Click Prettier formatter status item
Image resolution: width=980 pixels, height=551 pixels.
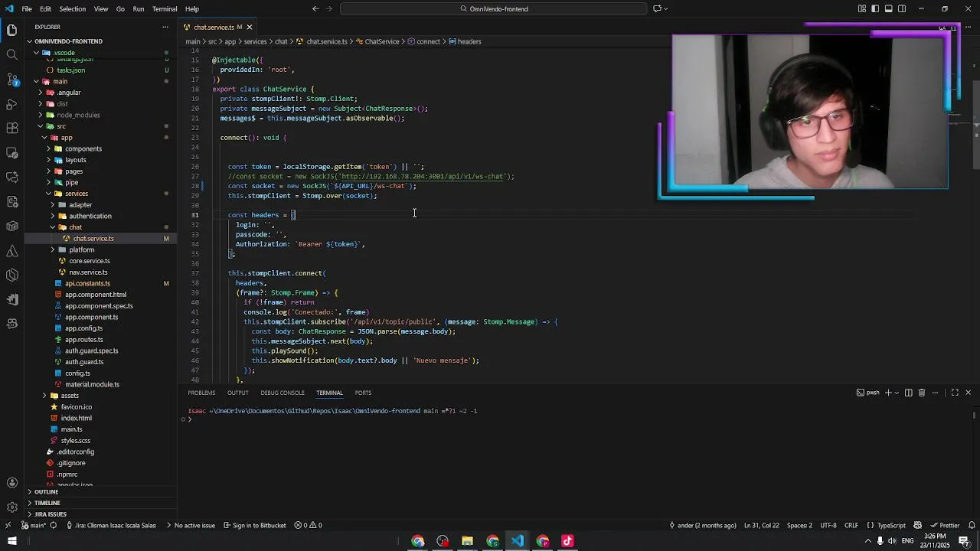pos(945,525)
